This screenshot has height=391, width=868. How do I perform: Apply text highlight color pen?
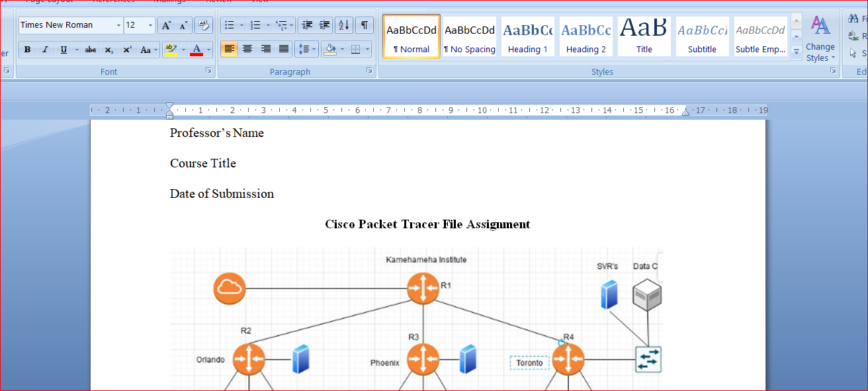(x=171, y=50)
